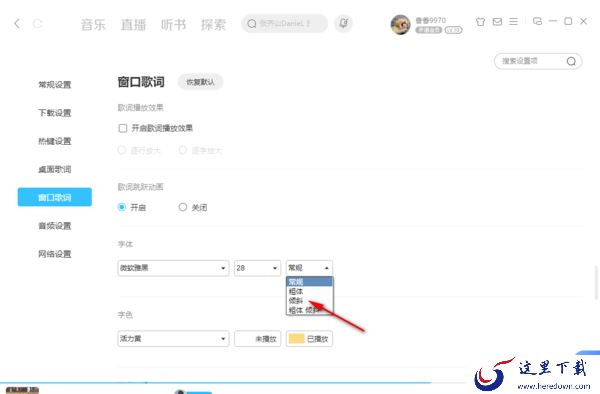Choose 倾斜 in font style list
Screen dimensions: 600x394
point(310,301)
